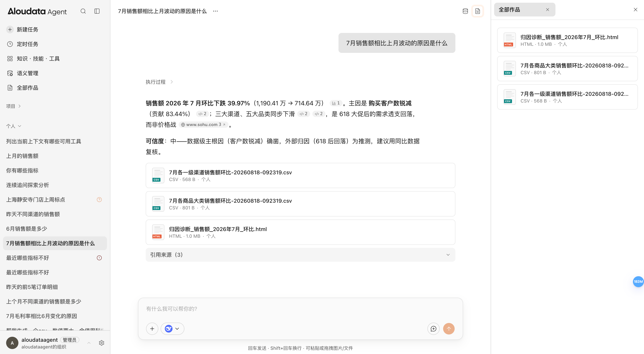Click the user avatar A
This screenshot has height=354, width=644.
[12, 343]
